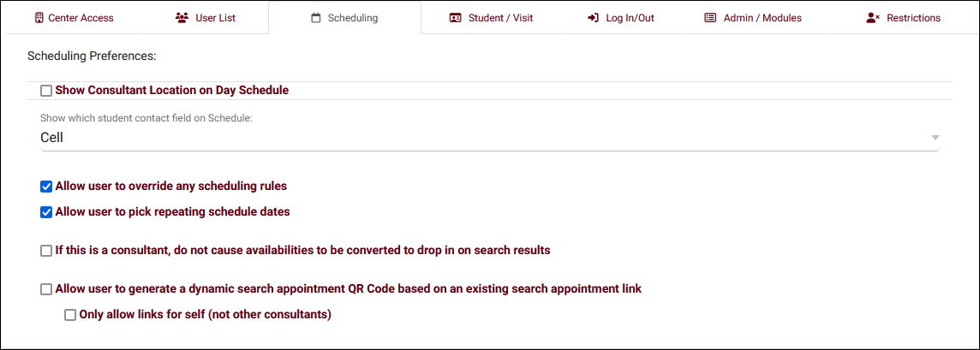Uncheck Allow user to override scheduling rules

point(46,187)
